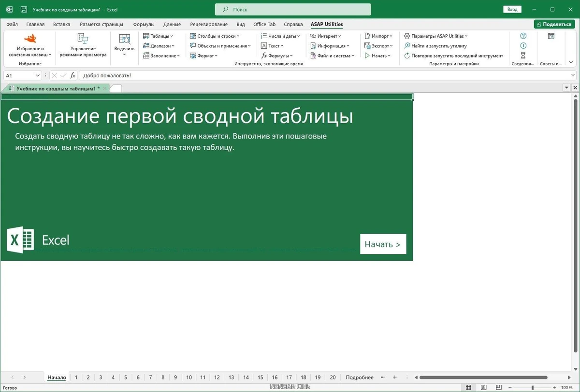Expand the formula bar chevron
The width and height of the screenshot is (580, 392).
[x=573, y=75]
